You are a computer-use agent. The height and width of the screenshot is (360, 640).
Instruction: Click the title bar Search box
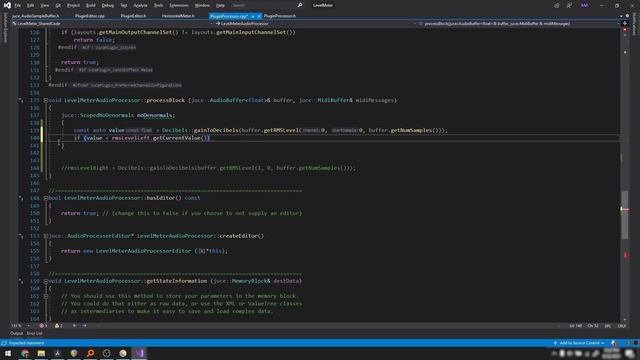click(267, 5)
